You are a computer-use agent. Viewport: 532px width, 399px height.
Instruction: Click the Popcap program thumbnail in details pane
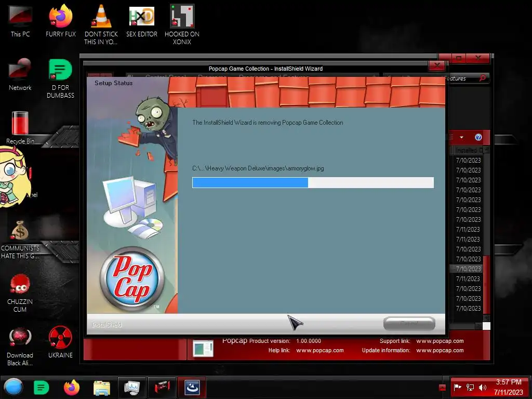point(203,349)
